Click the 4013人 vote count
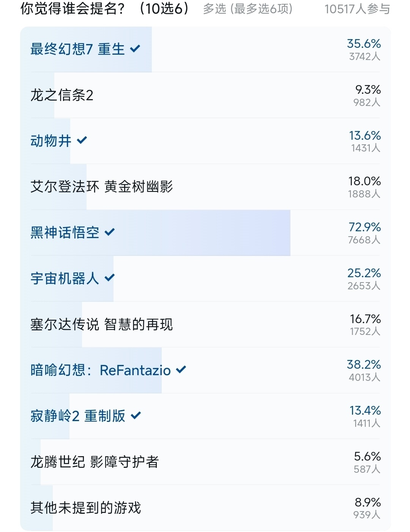This screenshot has width=410, height=532. click(364, 377)
